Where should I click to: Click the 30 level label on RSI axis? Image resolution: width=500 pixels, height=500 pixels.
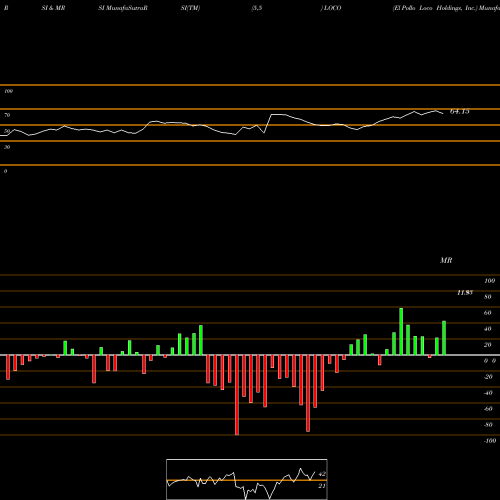[7, 147]
